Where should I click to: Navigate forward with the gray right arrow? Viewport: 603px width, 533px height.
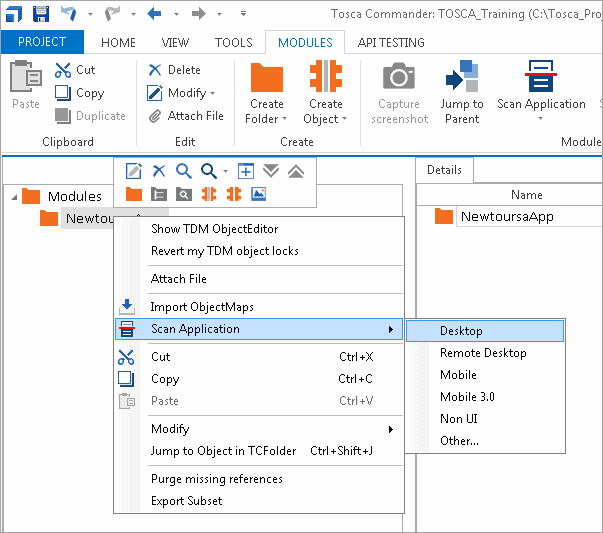coord(198,14)
